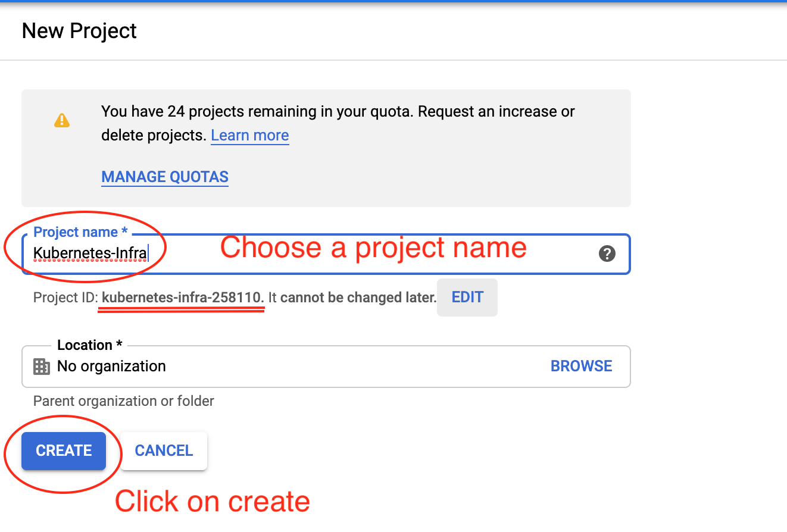Image resolution: width=787 pixels, height=532 pixels.
Task: Click the New Project page heading
Action: 79,31
